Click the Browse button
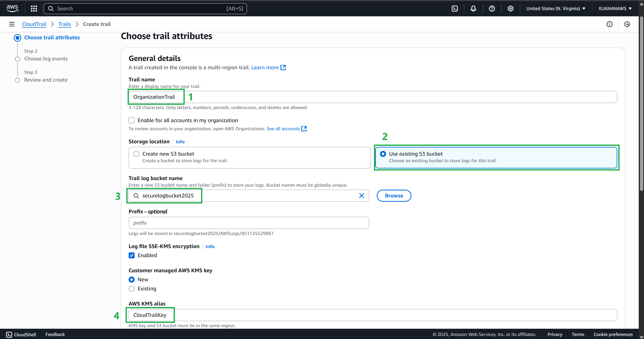 click(394, 196)
